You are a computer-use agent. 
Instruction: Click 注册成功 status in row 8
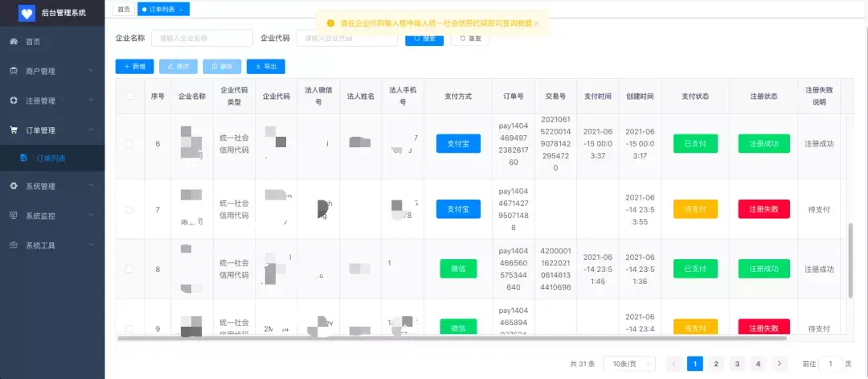click(x=764, y=269)
